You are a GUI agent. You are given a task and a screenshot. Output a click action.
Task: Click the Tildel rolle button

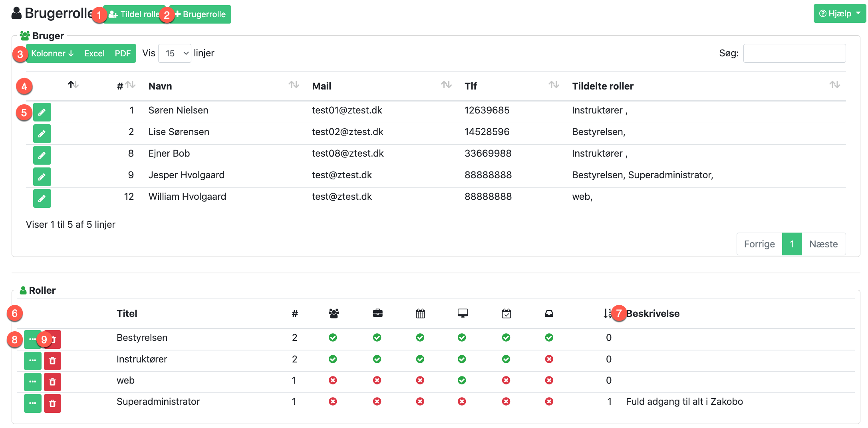click(x=134, y=14)
